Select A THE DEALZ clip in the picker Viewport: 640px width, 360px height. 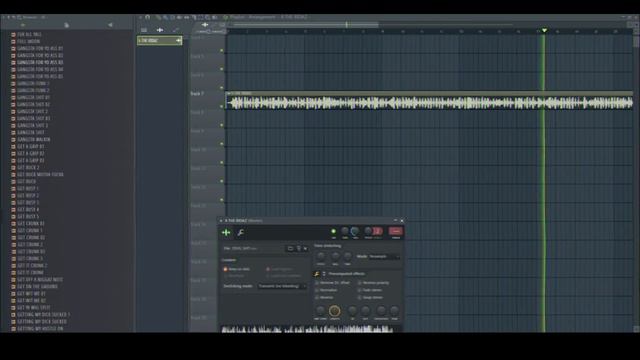160,40
